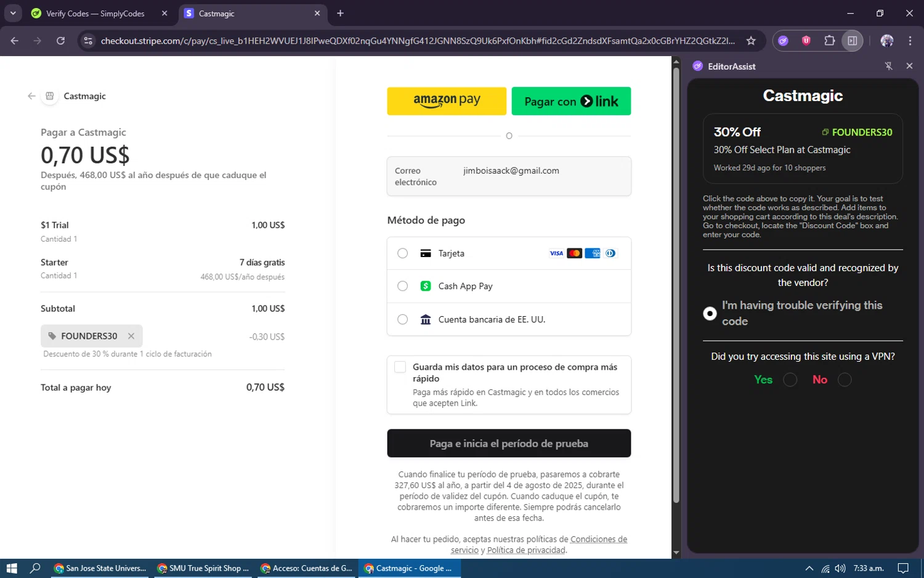Viewport: 924px width, 578px height.
Task: Click the Correo electrónico field
Action: (509, 176)
